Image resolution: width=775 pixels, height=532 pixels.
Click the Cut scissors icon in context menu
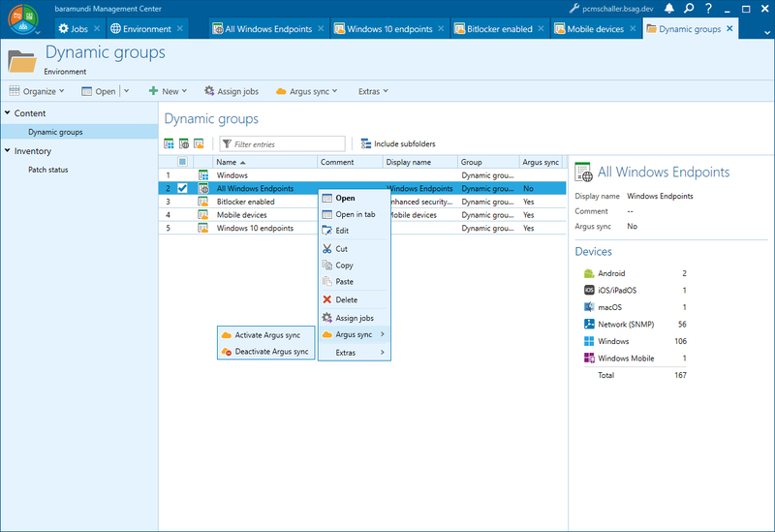327,249
